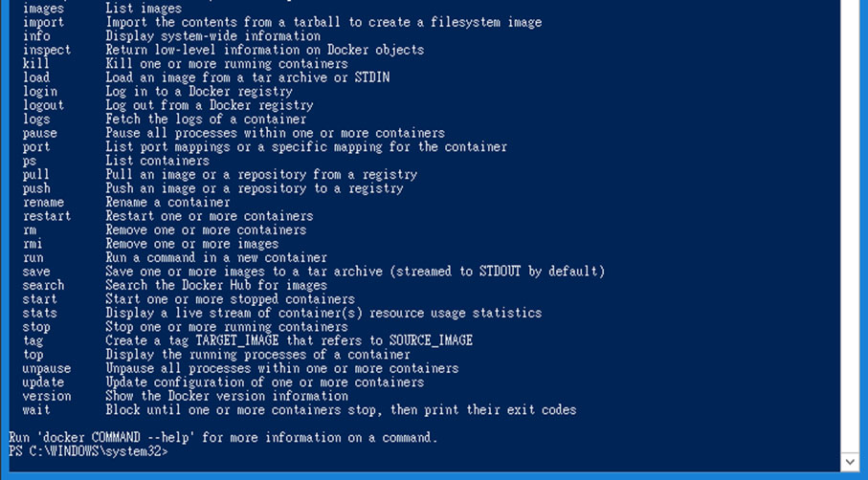Click the 'unpause' command text
Image resolution: width=868 pixels, height=480 pixels.
pos(47,368)
